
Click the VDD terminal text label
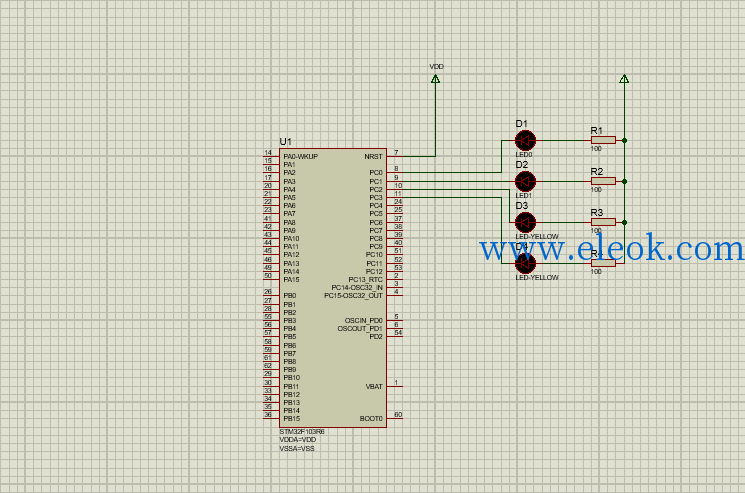[437, 66]
